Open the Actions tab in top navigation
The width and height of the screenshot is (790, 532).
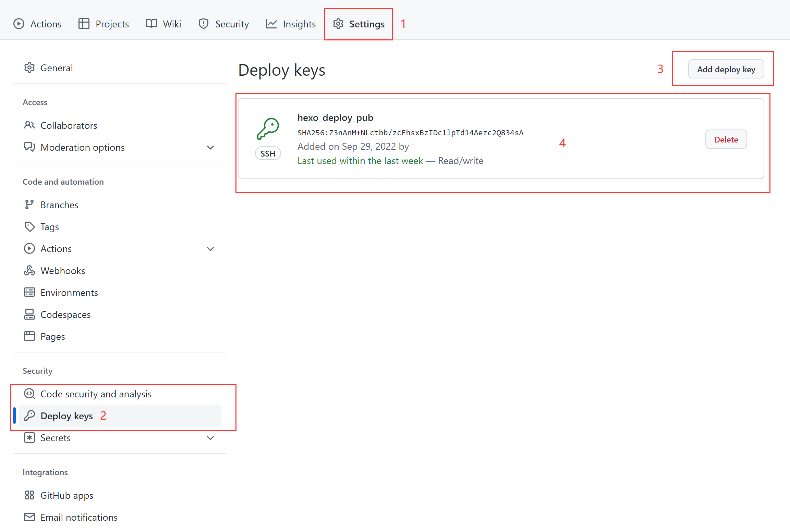click(x=37, y=24)
